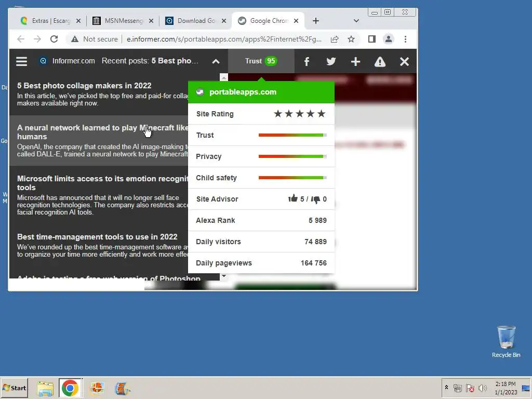Viewport: 532px width, 399px height.
Task: Click the Site Advisor thumbs down icon
Action: pyautogui.click(x=315, y=199)
